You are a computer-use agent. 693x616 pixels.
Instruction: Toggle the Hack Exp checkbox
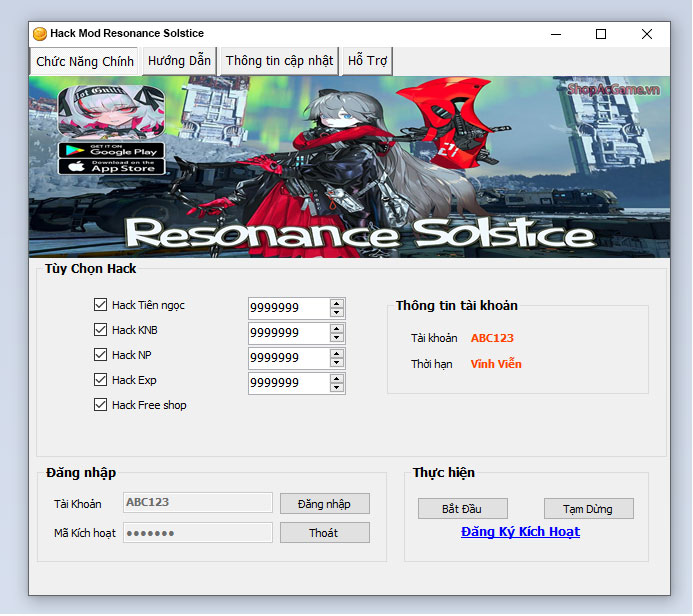[100, 380]
